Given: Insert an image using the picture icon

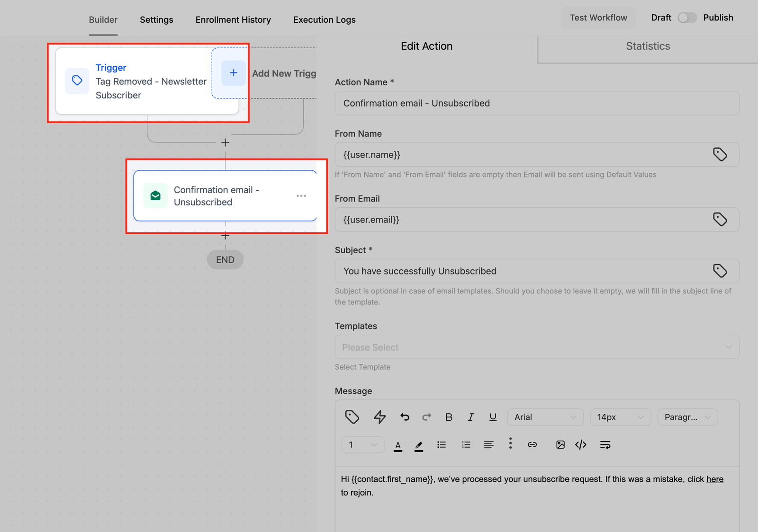Looking at the screenshot, I should coord(560,444).
